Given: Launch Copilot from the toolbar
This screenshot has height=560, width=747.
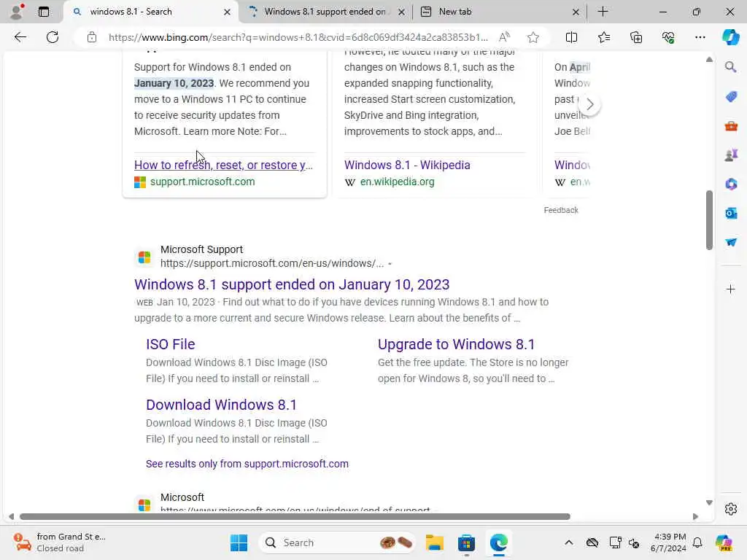Looking at the screenshot, I should point(730,37).
